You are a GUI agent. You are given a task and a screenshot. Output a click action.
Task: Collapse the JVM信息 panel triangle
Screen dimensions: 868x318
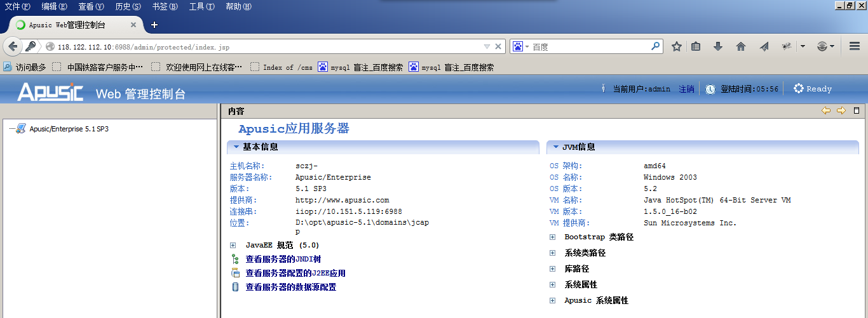point(555,147)
